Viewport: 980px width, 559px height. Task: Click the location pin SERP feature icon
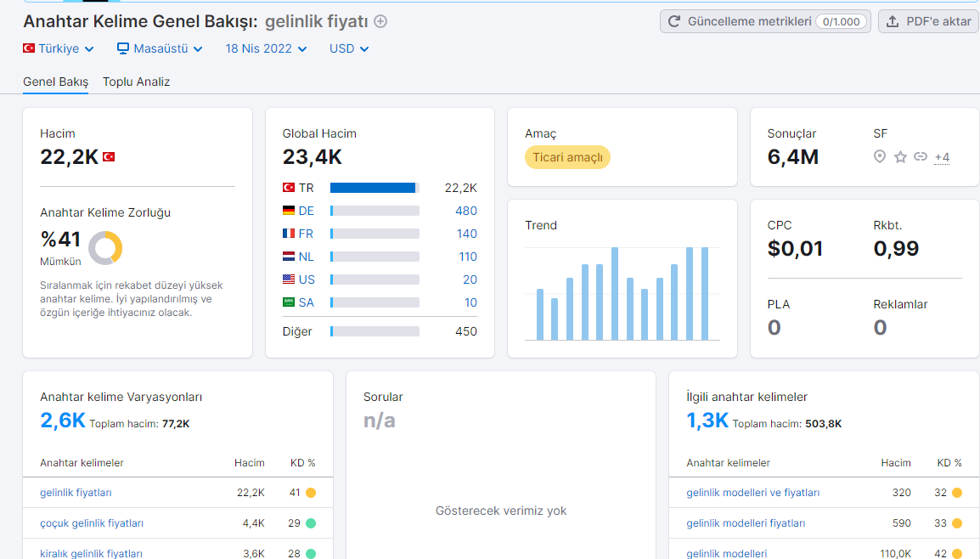tap(880, 157)
